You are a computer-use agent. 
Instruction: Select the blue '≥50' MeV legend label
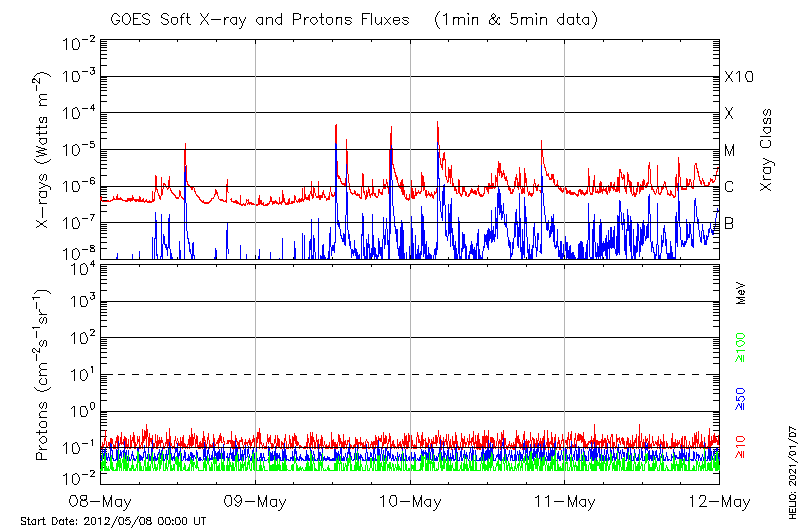[x=741, y=396]
